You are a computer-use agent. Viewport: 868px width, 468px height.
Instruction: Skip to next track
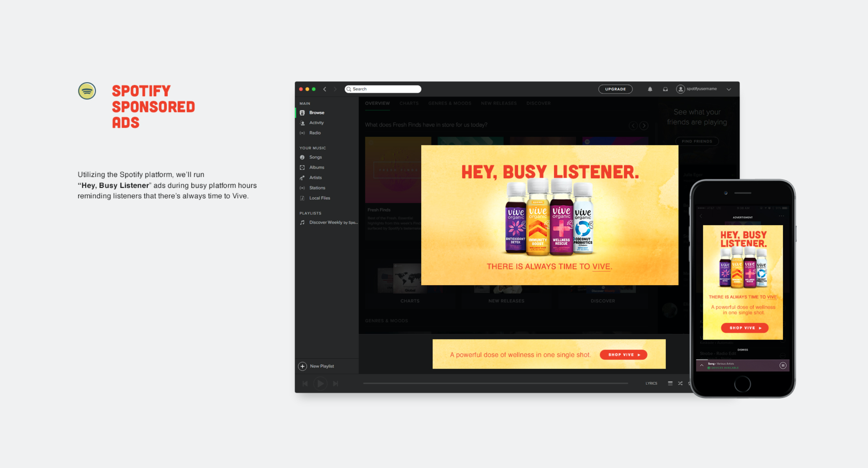pyautogui.click(x=336, y=383)
